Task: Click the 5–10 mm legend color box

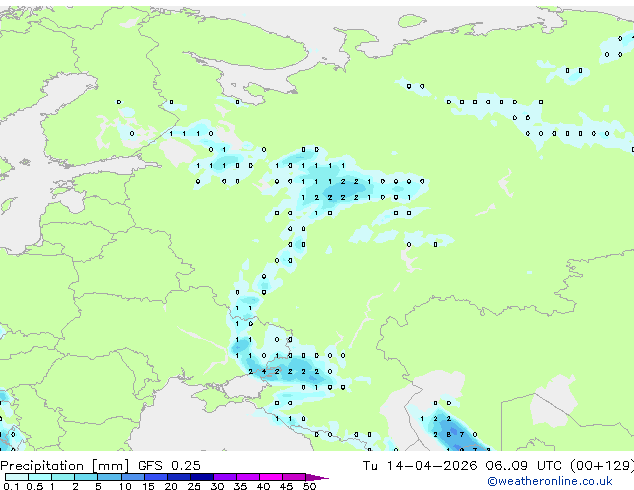Action: click(109, 477)
